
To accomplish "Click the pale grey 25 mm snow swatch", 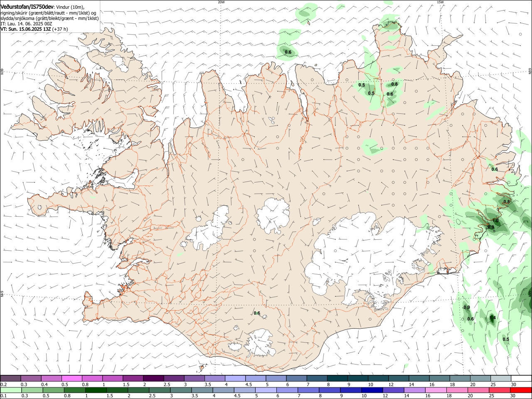I will coord(500,378).
